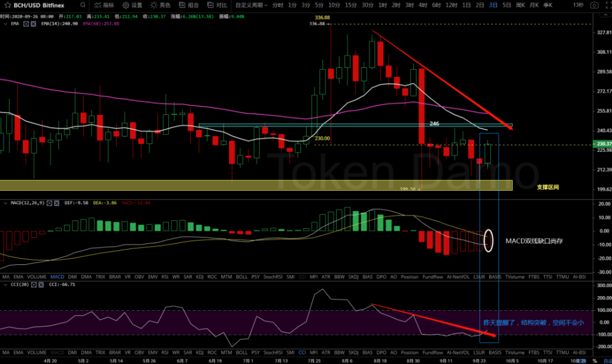Star BCH/USD Bitfinex as a favorite
Screen dimensions: 612x364
(x=7, y=5)
